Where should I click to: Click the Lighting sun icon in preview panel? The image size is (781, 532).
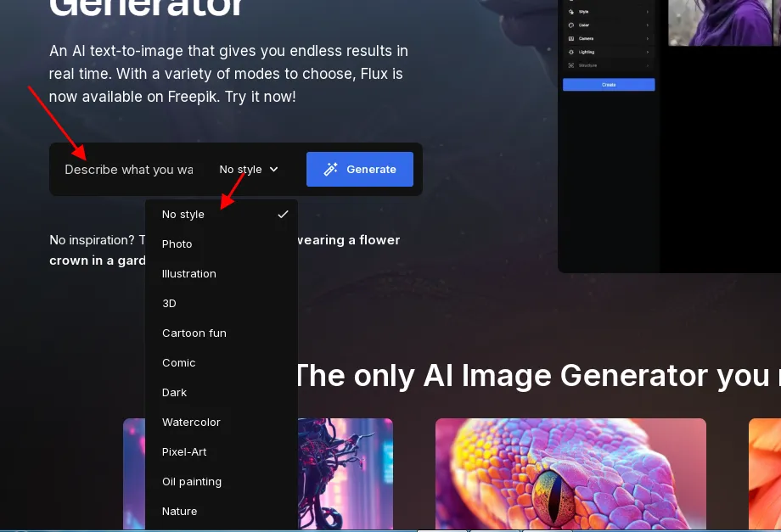point(570,52)
